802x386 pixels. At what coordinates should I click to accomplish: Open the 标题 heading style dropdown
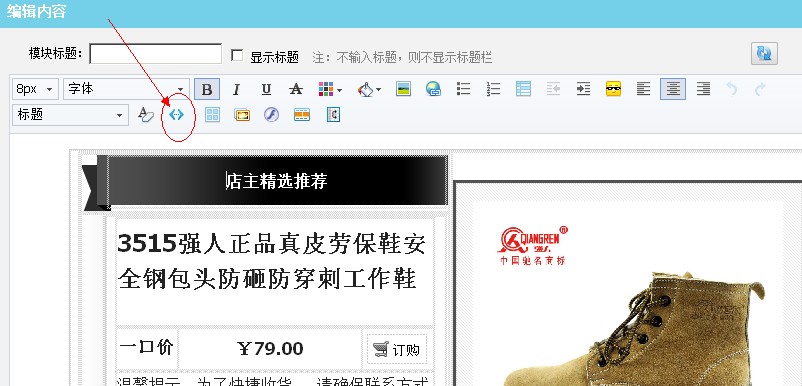click(x=70, y=115)
